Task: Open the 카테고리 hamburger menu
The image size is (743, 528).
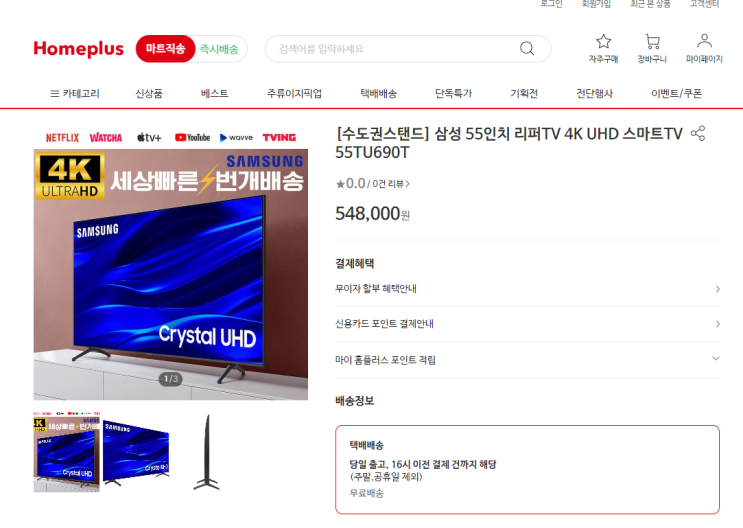Action: click(75, 93)
